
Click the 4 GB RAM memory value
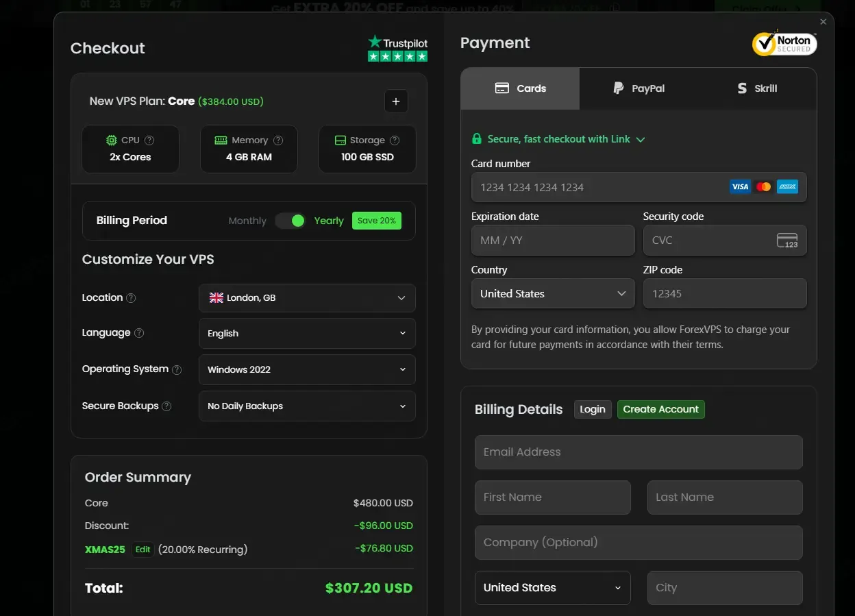(x=249, y=157)
